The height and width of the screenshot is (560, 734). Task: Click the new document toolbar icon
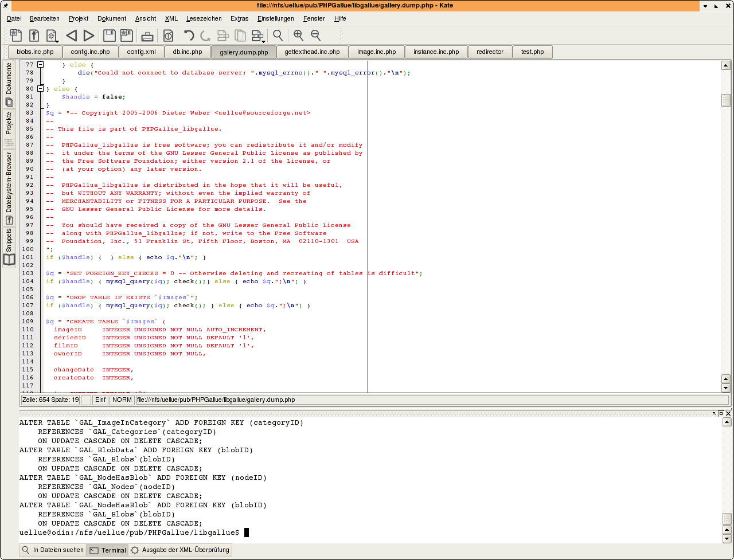[x=16, y=36]
